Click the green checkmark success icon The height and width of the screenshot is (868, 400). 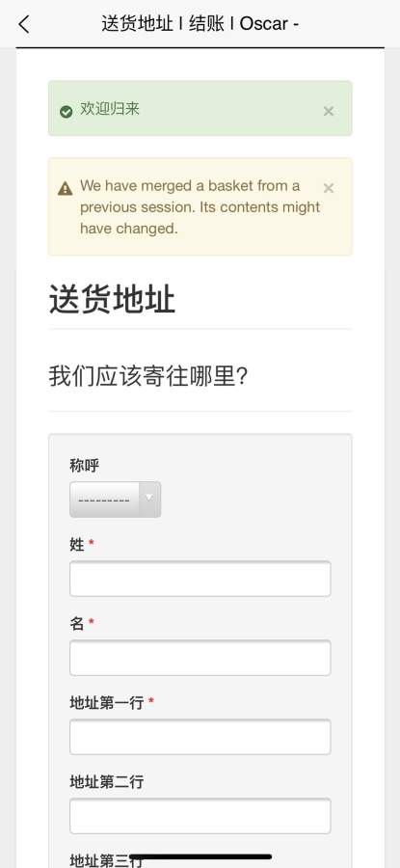coord(66,112)
